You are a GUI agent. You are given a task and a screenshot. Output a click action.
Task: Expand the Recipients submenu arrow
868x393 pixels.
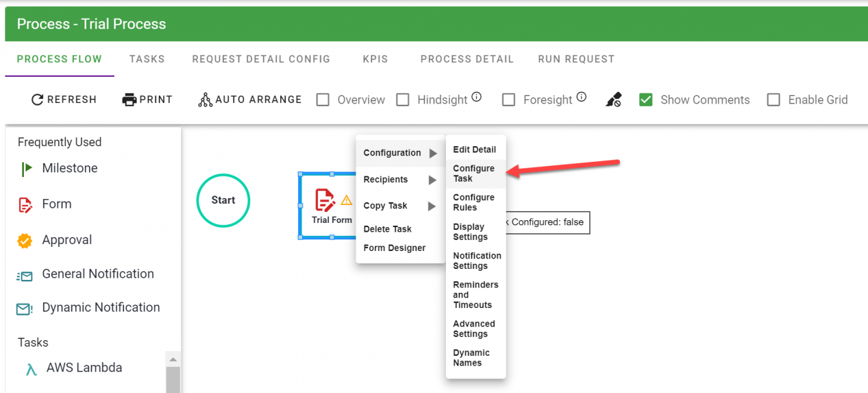point(432,180)
